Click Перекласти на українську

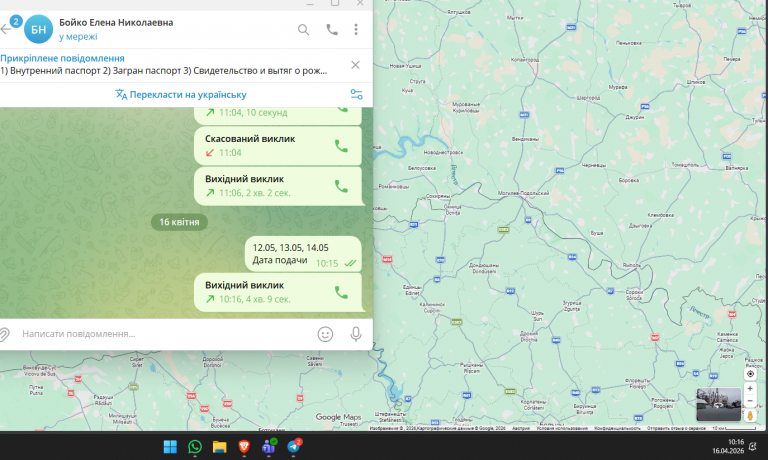(x=181, y=95)
